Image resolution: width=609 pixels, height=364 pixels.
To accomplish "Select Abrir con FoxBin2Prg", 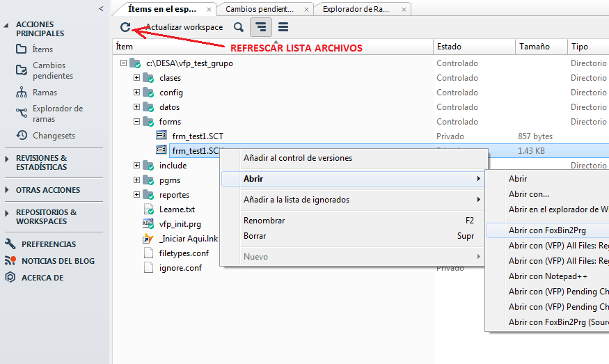I will click(x=548, y=230).
